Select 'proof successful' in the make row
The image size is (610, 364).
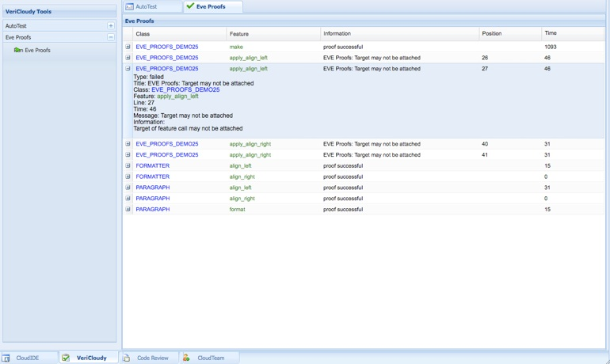(x=343, y=47)
